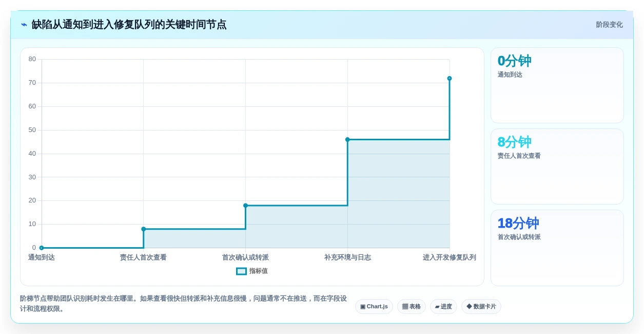Click the 进度 tag chip

(443, 307)
